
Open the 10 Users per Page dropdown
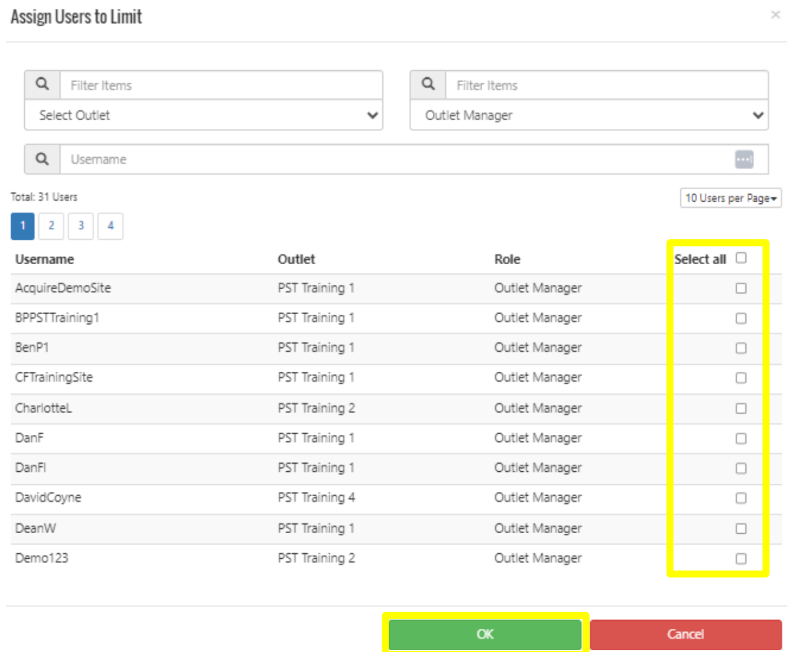[x=730, y=198]
